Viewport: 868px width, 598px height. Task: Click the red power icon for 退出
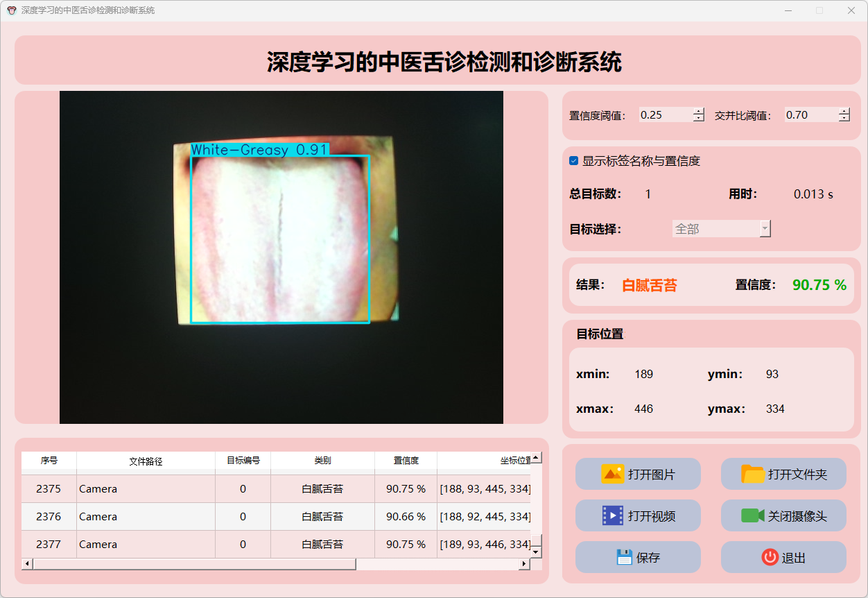pyautogui.click(x=770, y=557)
